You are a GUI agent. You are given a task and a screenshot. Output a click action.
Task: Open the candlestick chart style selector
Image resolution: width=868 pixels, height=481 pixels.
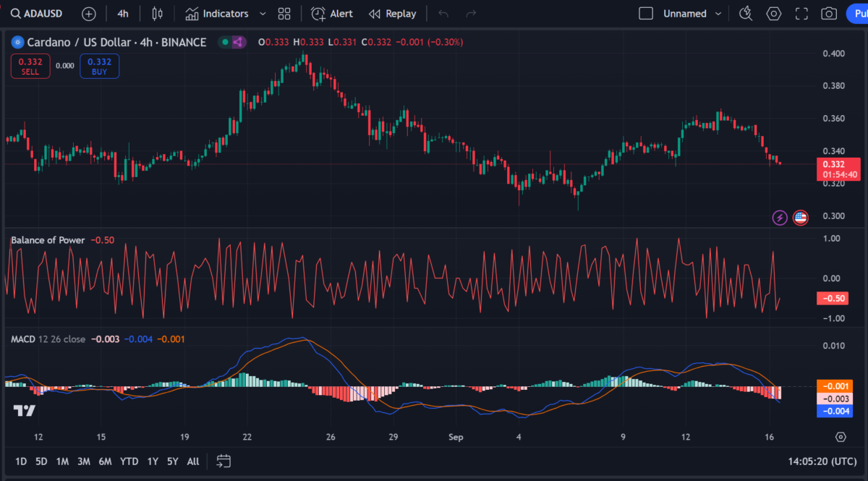pyautogui.click(x=158, y=14)
